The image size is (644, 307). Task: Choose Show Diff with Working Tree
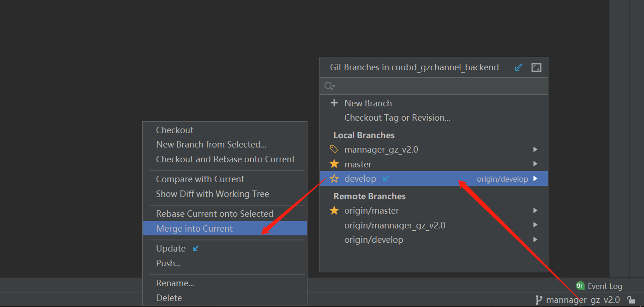(x=225, y=194)
